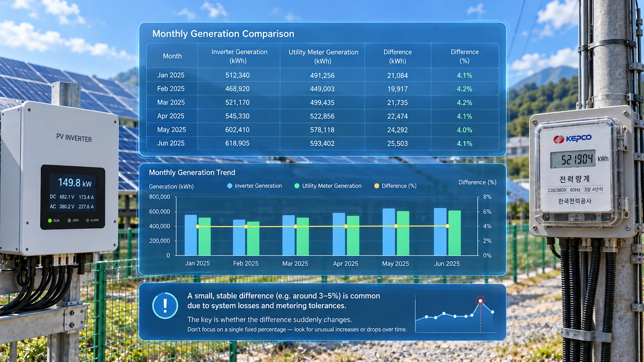The height and width of the screenshot is (362, 644).
Task: Click the 8% right axis label
Action: pyautogui.click(x=487, y=197)
